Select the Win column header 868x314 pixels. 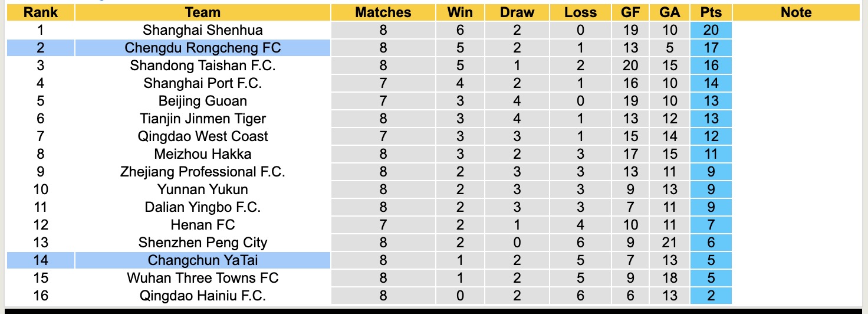[460, 12]
